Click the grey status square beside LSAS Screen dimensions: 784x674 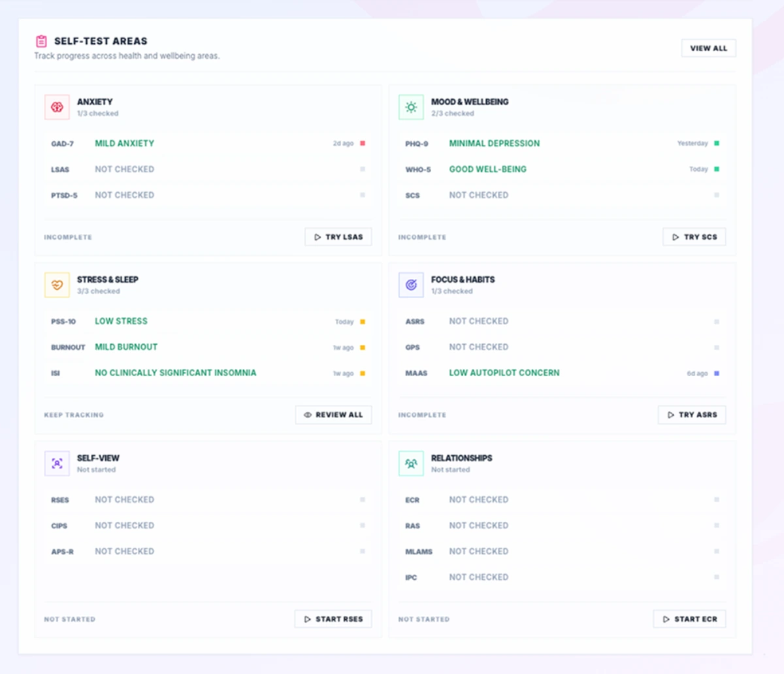tap(363, 169)
